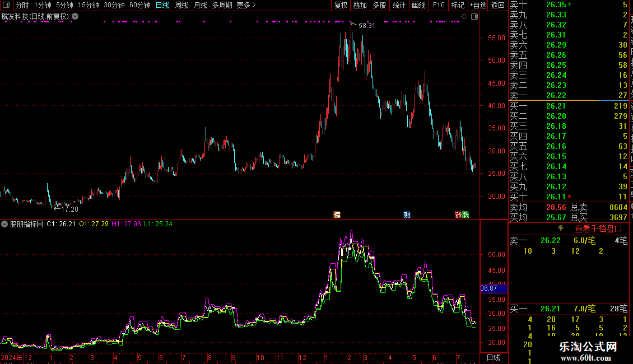633x364 pixels.
Task: Click the lightning bolt icon
Action: (x=561, y=228)
